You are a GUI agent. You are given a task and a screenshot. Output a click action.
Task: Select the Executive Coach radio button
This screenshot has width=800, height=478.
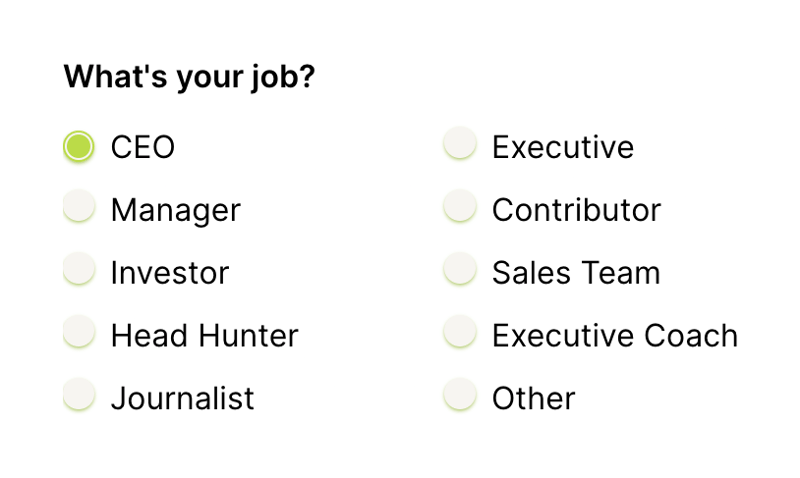(459, 333)
